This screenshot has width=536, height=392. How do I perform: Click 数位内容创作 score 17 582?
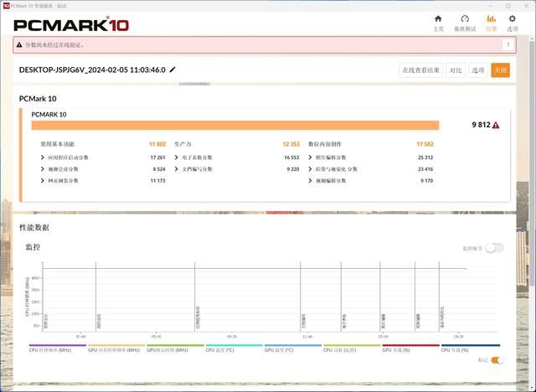point(425,144)
